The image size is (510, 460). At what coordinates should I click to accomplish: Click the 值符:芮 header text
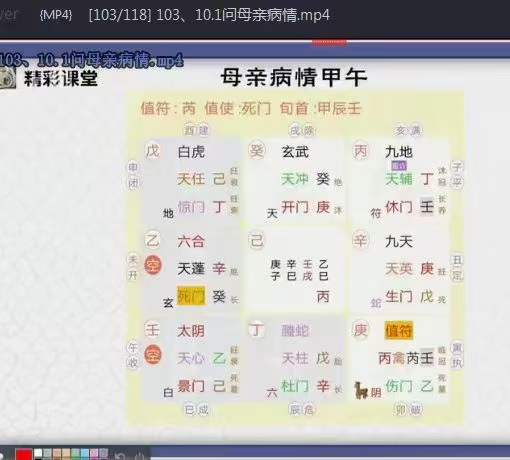pyautogui.click(x=168, y=109)
